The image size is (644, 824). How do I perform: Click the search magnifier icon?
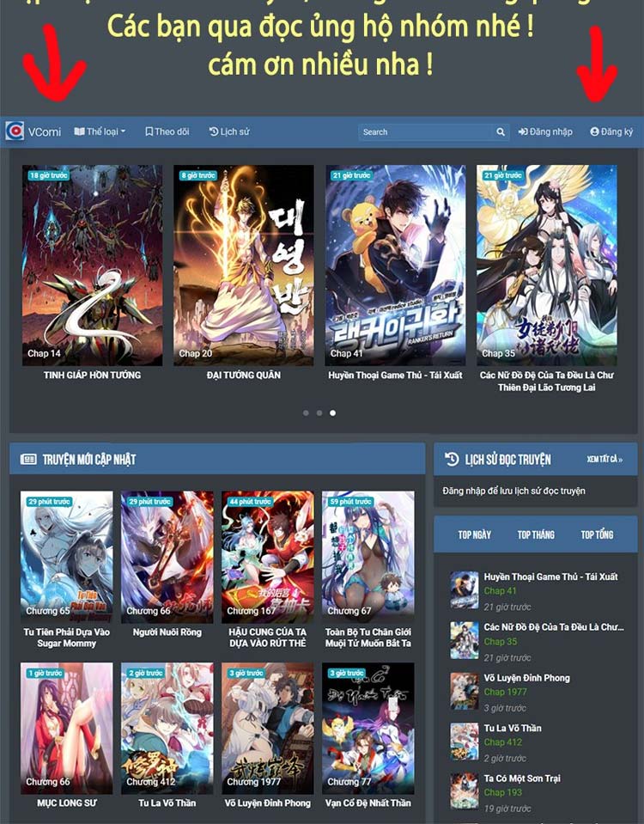[x=501, y=132]
